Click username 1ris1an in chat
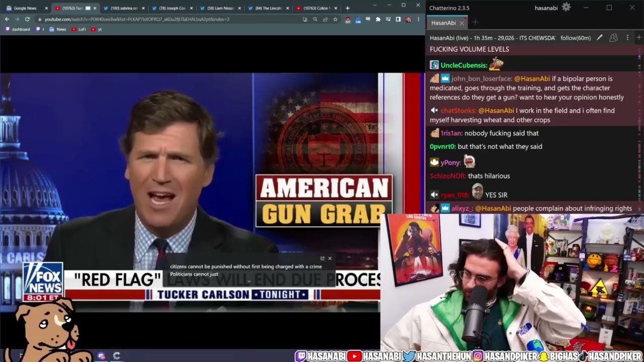The width and height of the screenshot is (644, 362). [x=451, y=133]
